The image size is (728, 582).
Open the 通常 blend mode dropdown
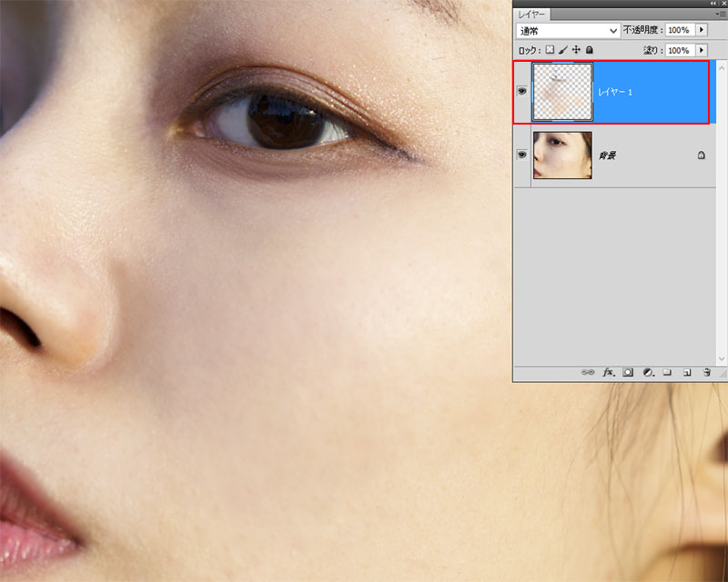[568, 31]
